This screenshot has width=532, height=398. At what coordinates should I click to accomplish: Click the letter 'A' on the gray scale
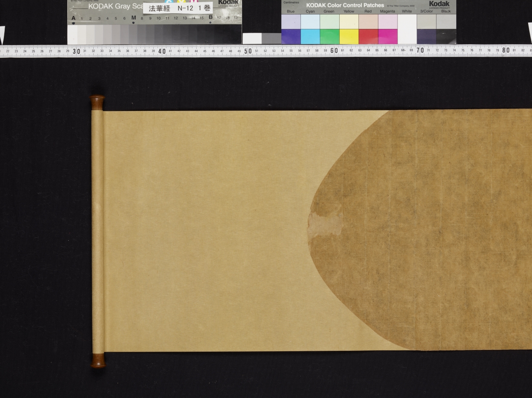(x=74, y=18)
